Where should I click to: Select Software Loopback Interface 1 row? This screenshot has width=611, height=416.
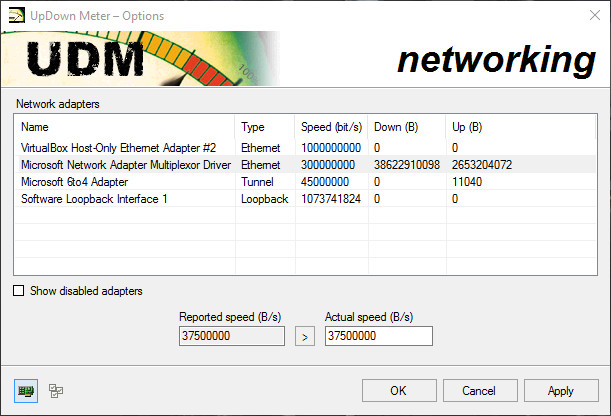[305, 199]
